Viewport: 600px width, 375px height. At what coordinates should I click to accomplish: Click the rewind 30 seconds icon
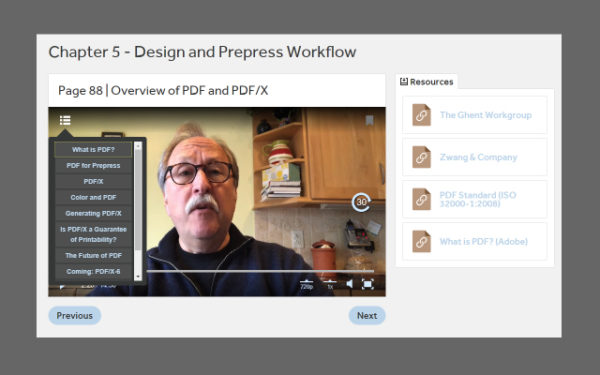pos(361,202)
